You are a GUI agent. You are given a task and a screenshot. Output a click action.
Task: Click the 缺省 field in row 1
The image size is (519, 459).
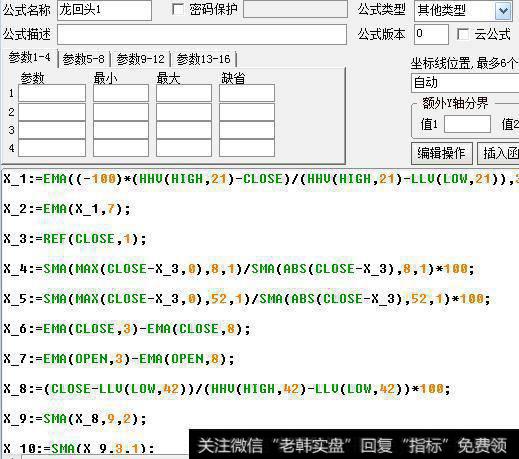(x=247, y=93)
